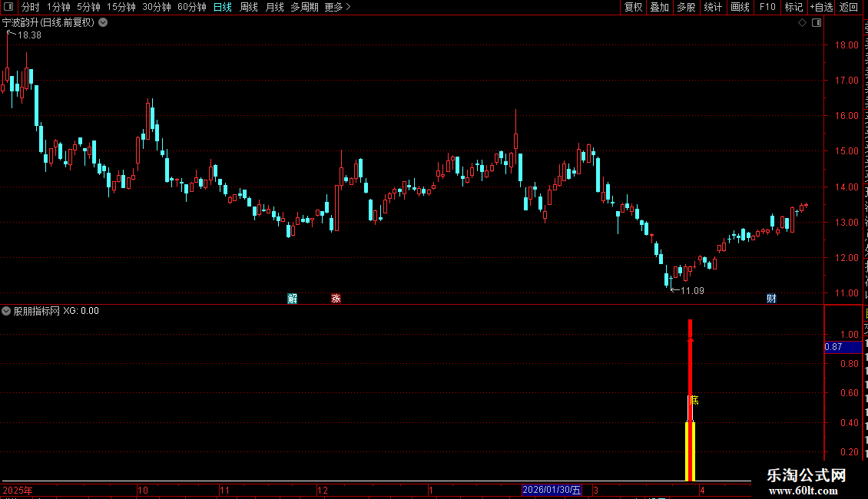This screenshot has height=499, width=868.
Task: Click the 2025年 time axis label
Action: (18, 490)
